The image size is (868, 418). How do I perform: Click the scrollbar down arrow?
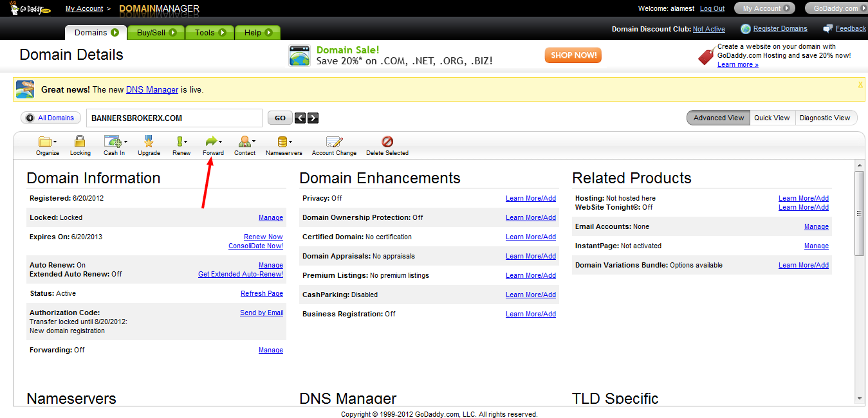(x=860, y=399)
